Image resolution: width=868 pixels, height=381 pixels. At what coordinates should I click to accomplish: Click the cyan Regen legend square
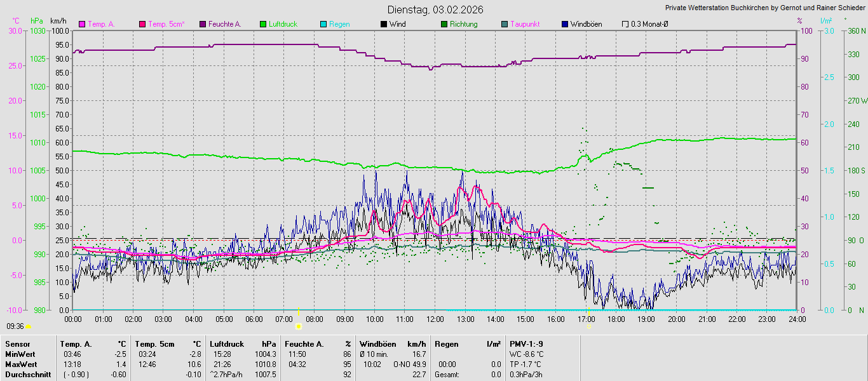(x=323, y=24)
